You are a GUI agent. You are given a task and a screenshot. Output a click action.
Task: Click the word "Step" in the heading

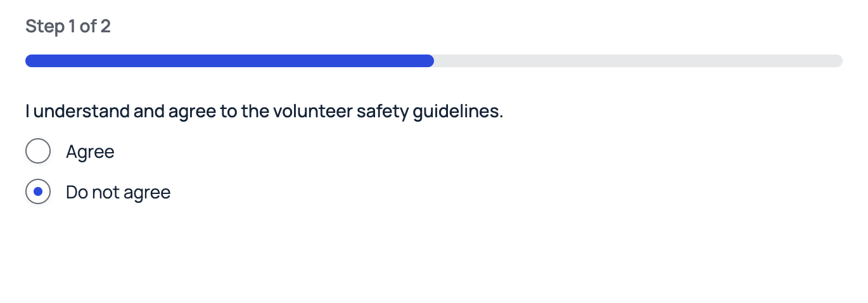pyautogui.click(x=44, y=27)
